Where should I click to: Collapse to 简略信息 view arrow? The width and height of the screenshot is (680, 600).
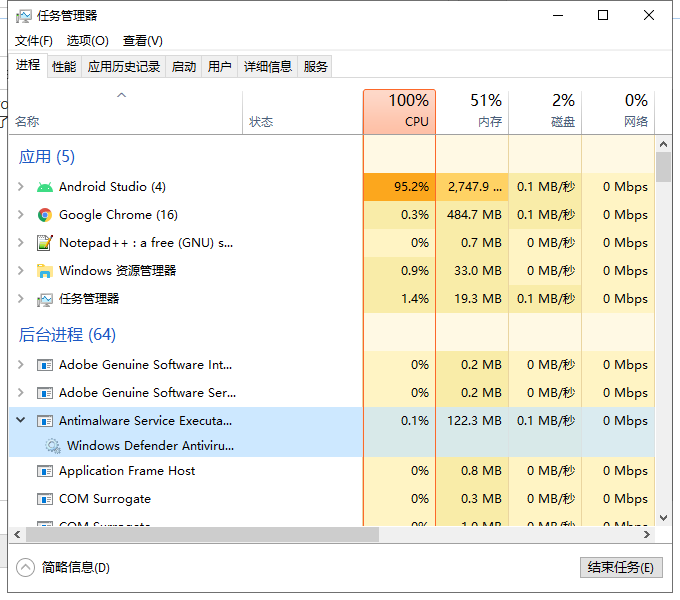(25, 567)
